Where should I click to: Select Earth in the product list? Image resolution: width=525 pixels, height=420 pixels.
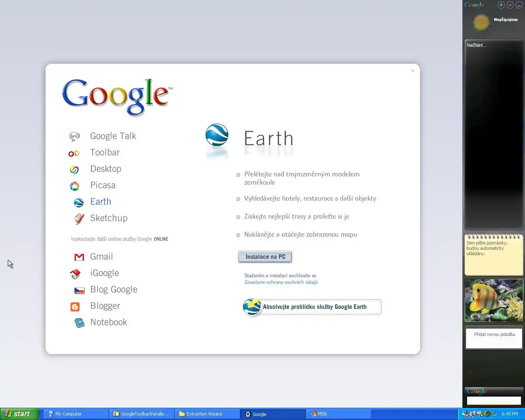pyautogui.click(x=100, y=202)
